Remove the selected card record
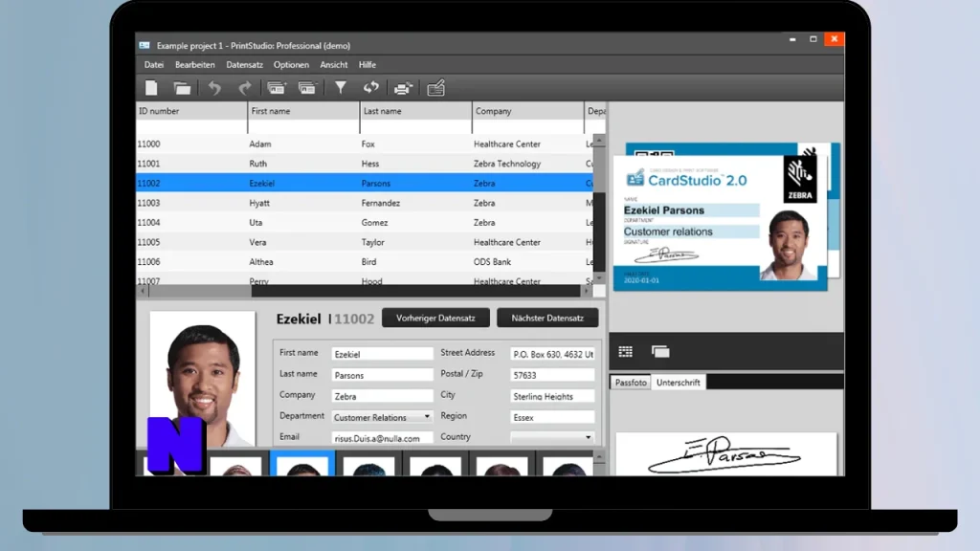 point(307,88)
